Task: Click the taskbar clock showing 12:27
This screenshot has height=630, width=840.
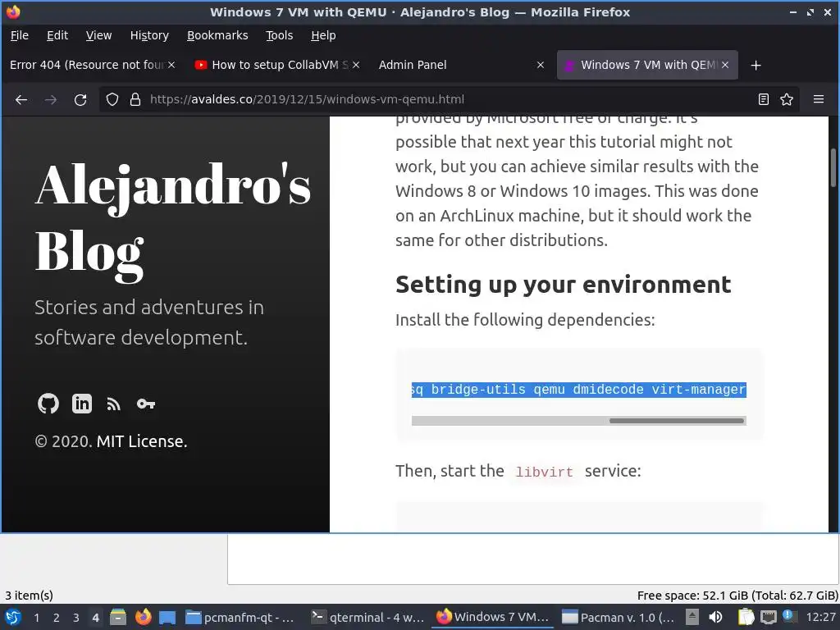Action: (x=820, y=618)
